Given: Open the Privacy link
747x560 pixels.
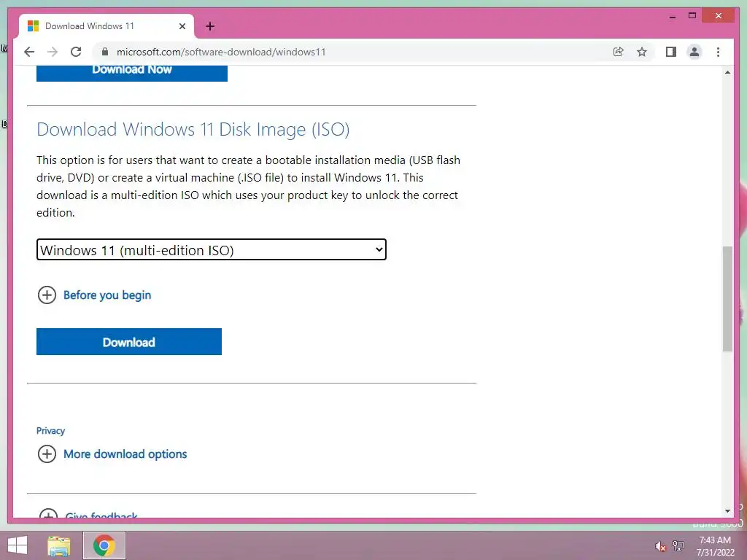Looking at the screenshot, I should [50, 430].
